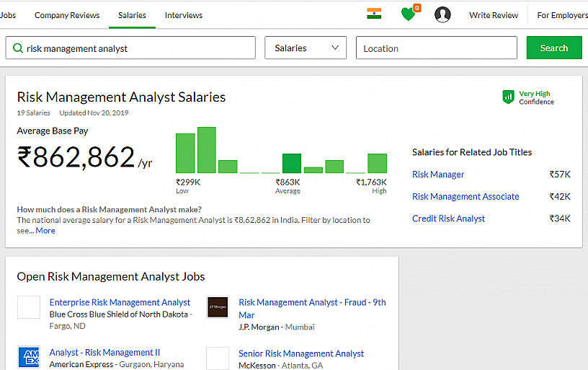Click the 19 Salaries count text
This screenshot has width=588, height=370.
33,113
